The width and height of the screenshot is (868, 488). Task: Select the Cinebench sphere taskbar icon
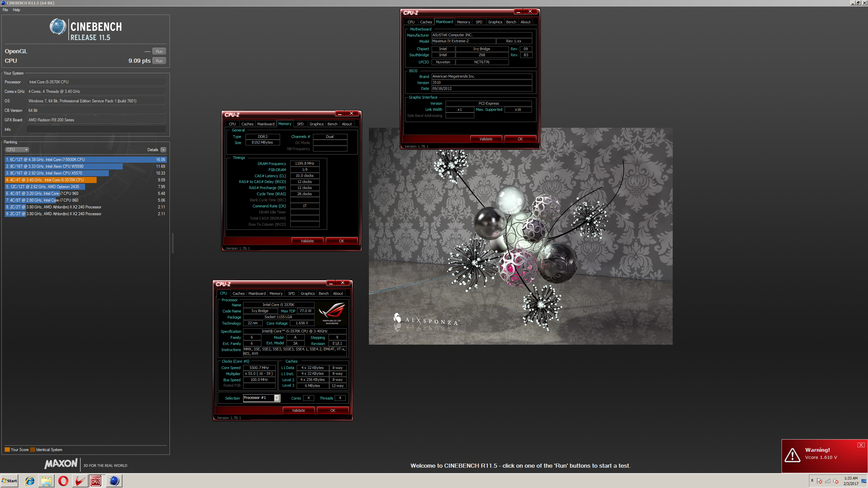[x=114, y=481]
